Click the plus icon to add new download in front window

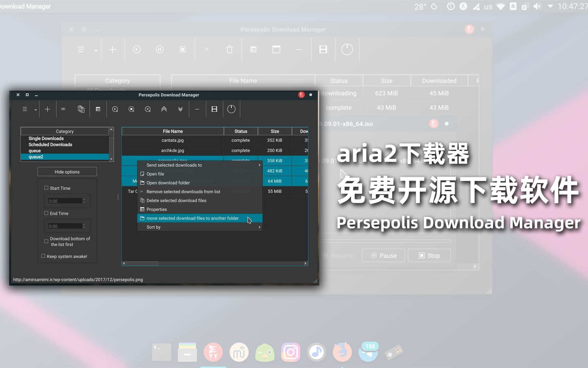pyautogui.click(x=47, y=109)
